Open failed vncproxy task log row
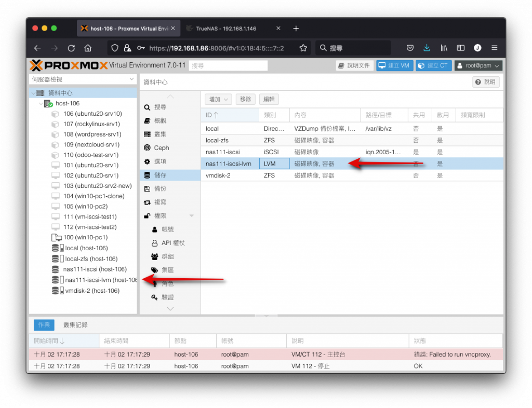This screenshot has height=408, width=532. (x=265, y=355)
